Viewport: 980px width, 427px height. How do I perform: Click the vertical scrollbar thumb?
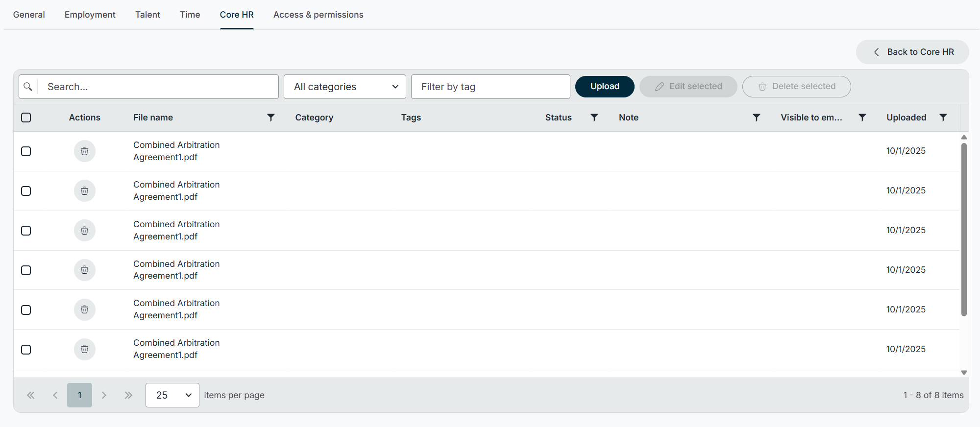point(964,230)
